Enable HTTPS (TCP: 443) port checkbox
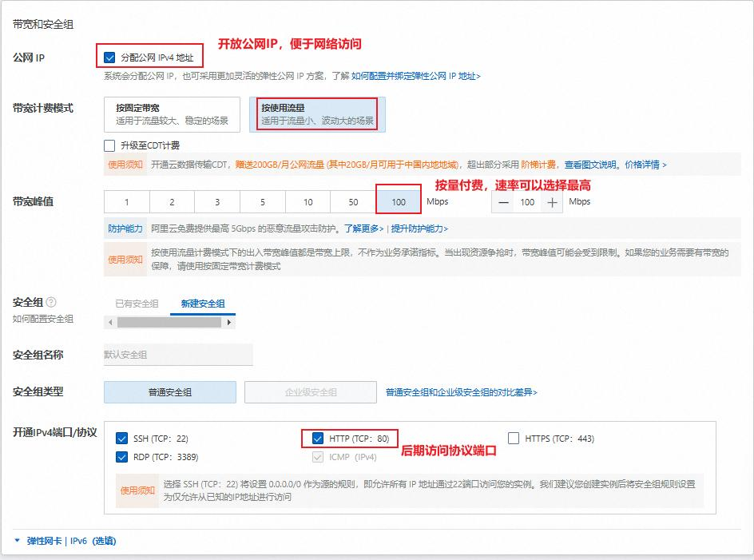The width and height of the screenshot is (754, 560). coord(514,439)
